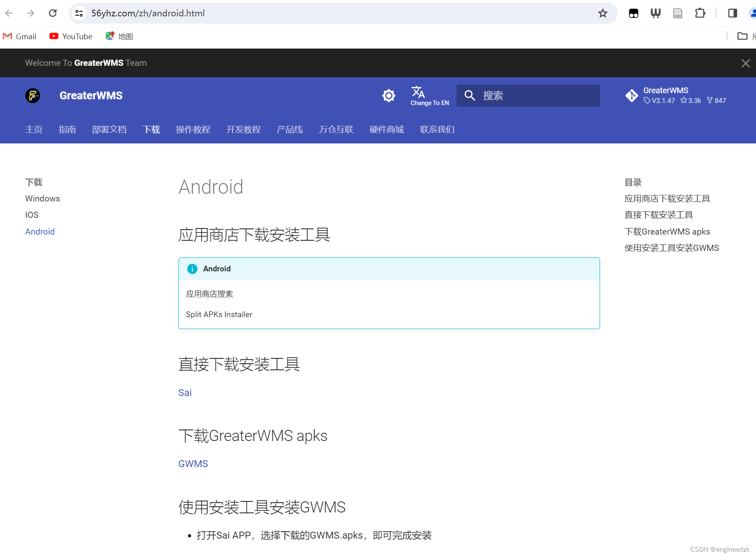Screen dimensions: 756x557
Task: Open the 地图 maps bookmark
Action: tap(119, 36)
